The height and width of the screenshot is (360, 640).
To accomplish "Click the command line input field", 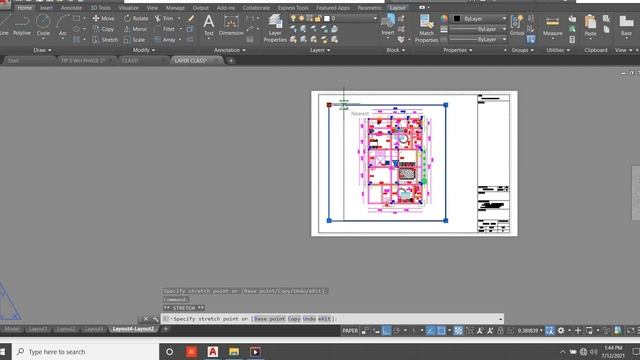I will (x=332, y=319).
